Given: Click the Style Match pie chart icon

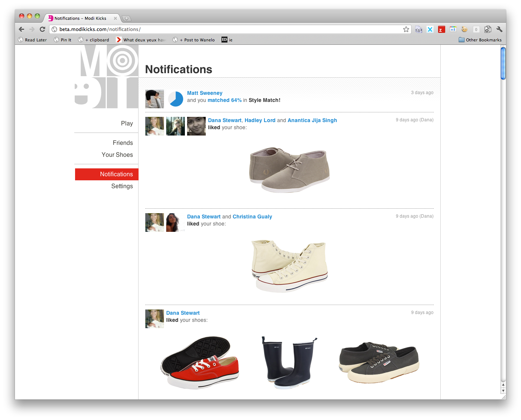Looking at the screenshot, I should click(176, 99).
